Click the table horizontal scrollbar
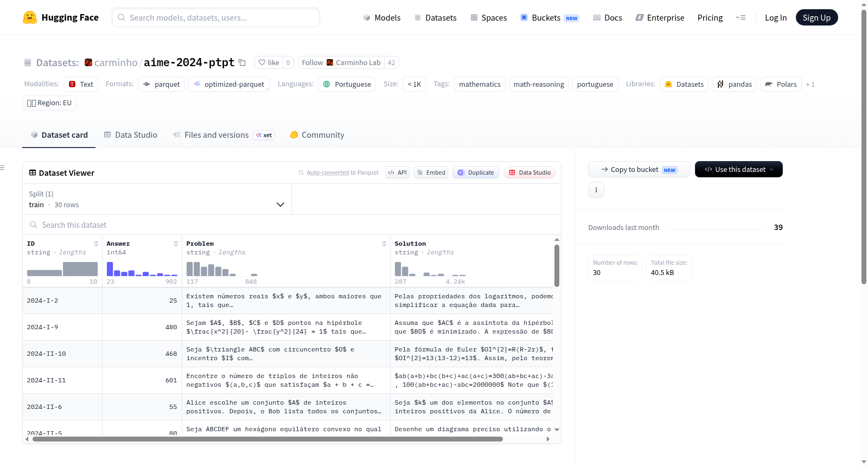Image resolution: width=868 pixels, height=467 pixels. 267,439
